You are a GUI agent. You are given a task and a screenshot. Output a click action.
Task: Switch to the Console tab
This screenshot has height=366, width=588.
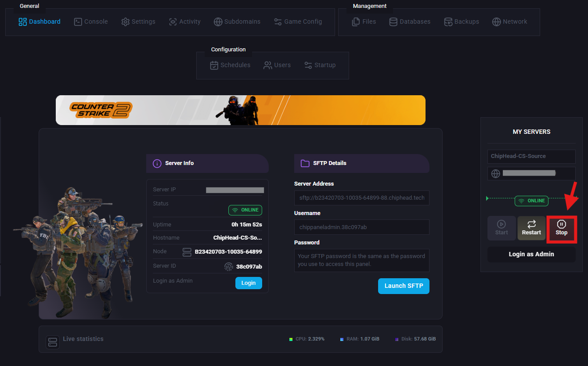(91, 22)
